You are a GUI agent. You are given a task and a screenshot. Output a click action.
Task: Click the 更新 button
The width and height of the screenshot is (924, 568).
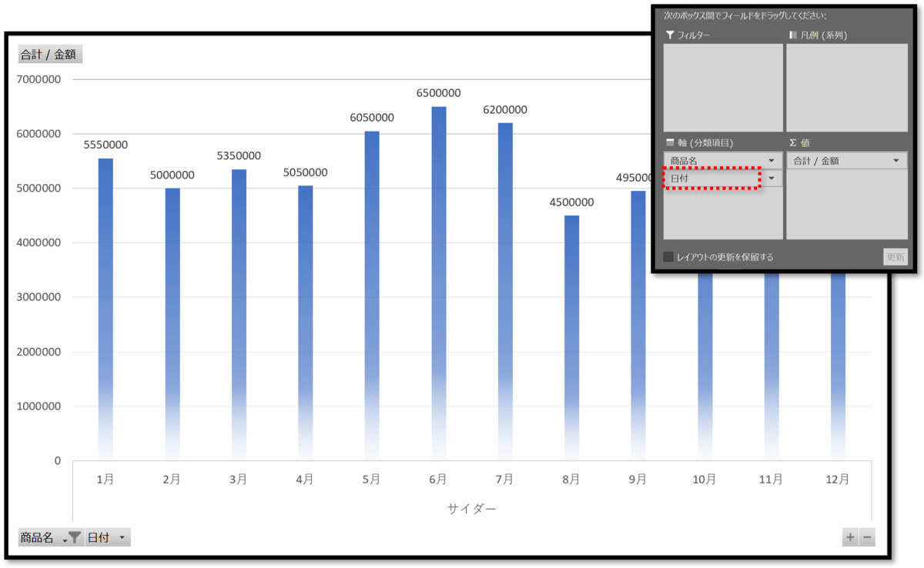click(895, 257)
